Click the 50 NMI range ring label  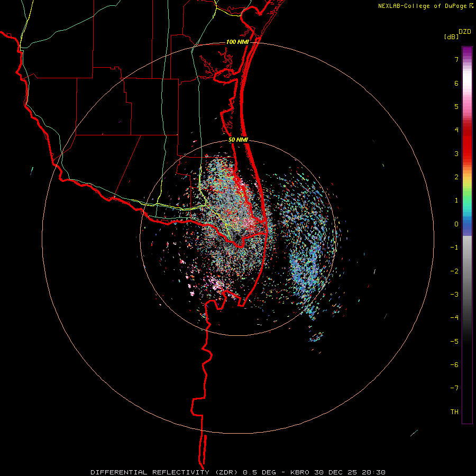pos(238,140)
